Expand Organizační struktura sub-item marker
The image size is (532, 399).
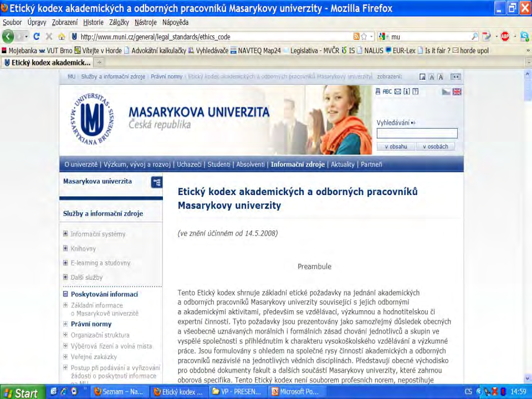coord(65,335)
